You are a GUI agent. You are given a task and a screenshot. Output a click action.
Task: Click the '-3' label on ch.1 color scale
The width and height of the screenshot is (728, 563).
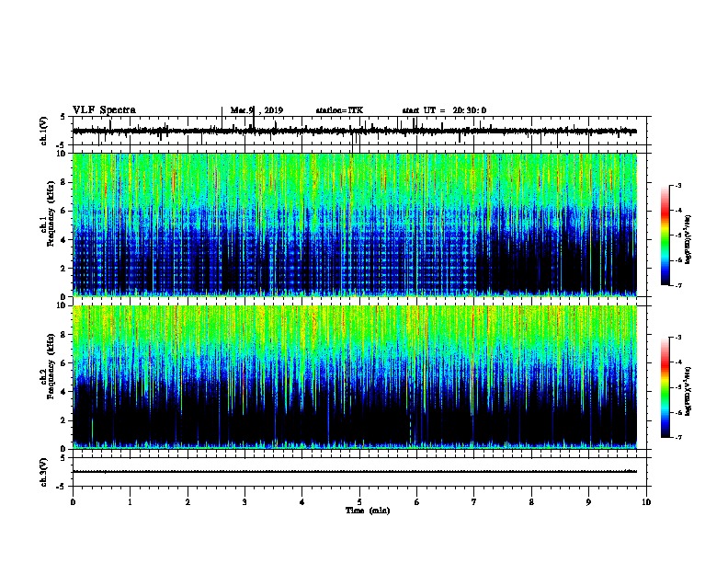677,186
